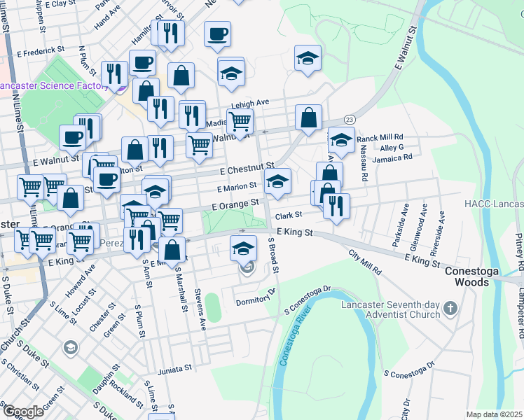
Task: Click the Dormitory Dr street label
Action: pos(256,297)
